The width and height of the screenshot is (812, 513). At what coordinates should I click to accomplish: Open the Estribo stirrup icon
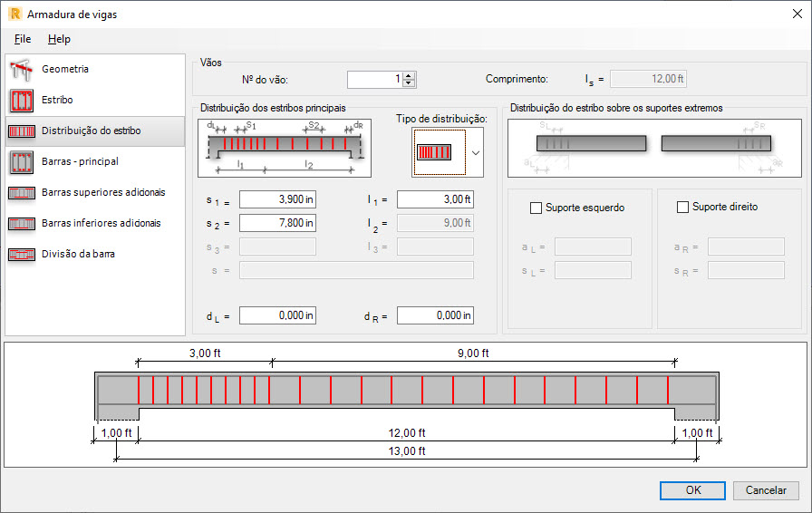coord(21,100)
